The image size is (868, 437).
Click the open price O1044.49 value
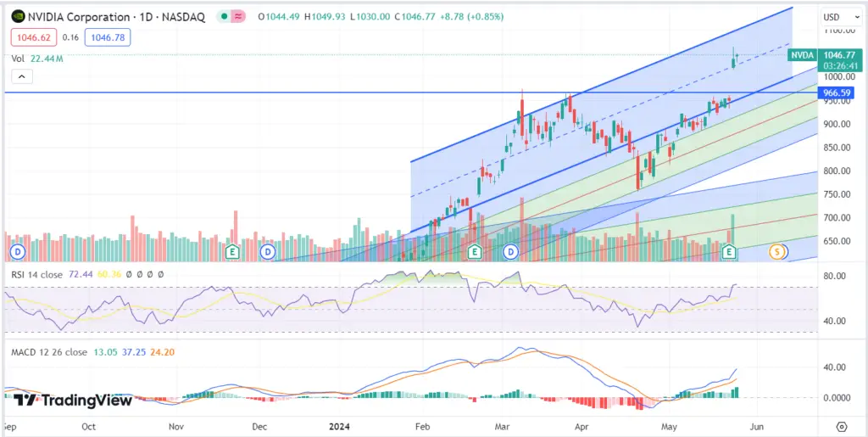click(279, 17)
